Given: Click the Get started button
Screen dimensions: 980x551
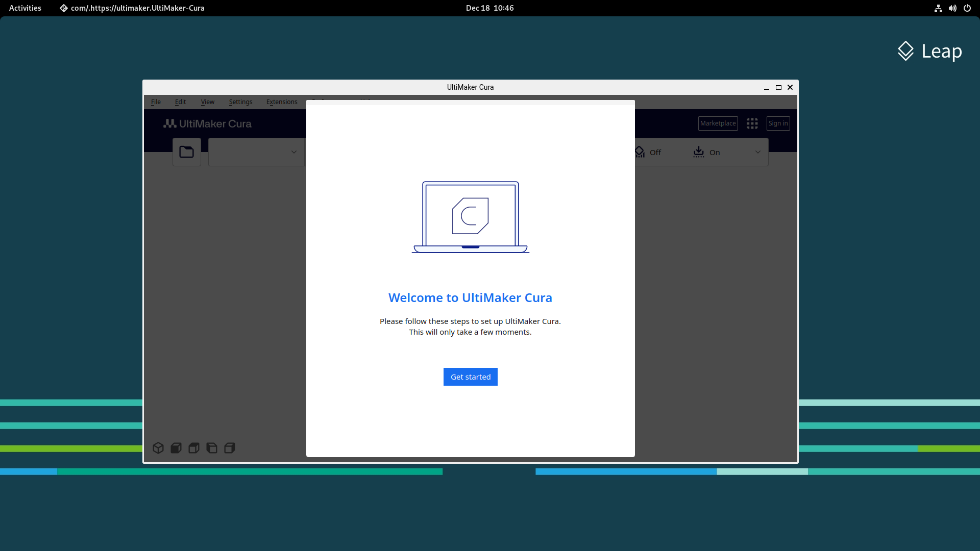Looking at the screenshot, I should 470,377.
